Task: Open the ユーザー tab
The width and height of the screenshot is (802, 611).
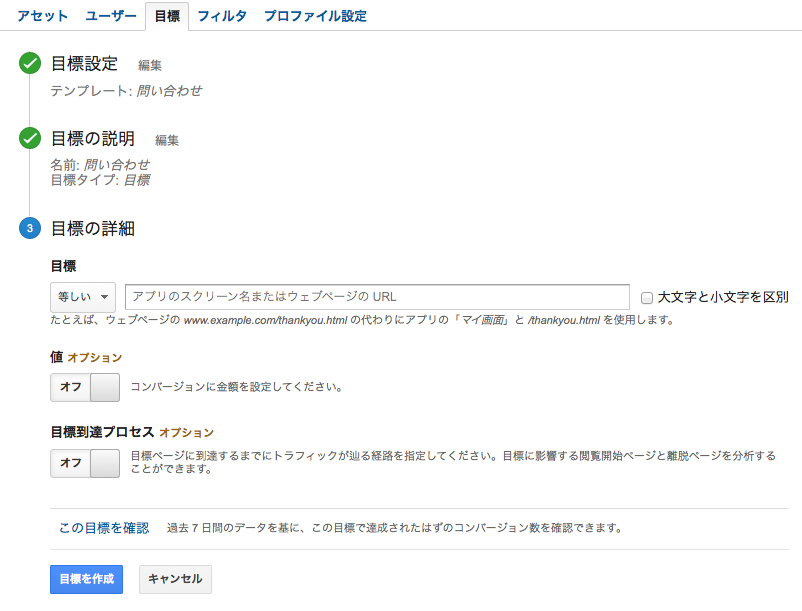Action: click(111, 16)
